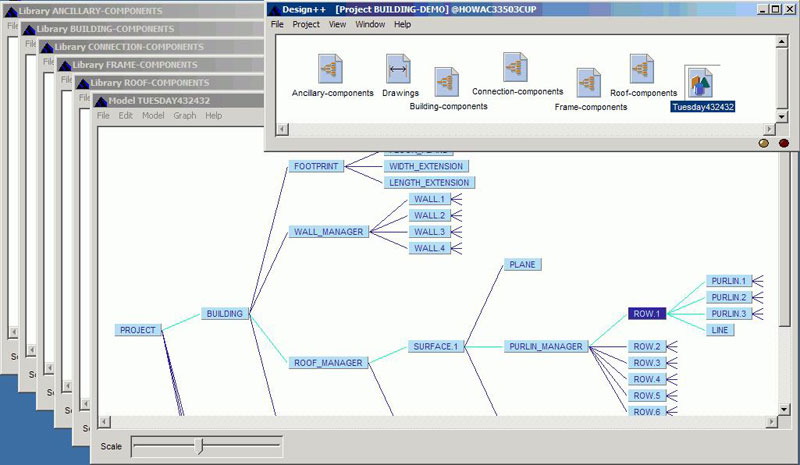The width and height of the screenshot is (800, 465).
Task: Open the Project menu in Design++
Action: 306,24
